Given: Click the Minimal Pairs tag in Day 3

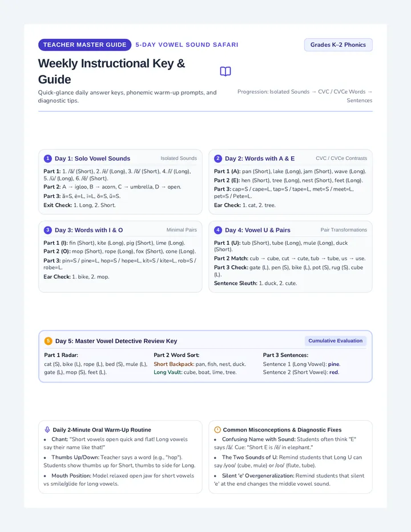Looking at the screenshot, I should pyautogui.click(x=182, y=230).
